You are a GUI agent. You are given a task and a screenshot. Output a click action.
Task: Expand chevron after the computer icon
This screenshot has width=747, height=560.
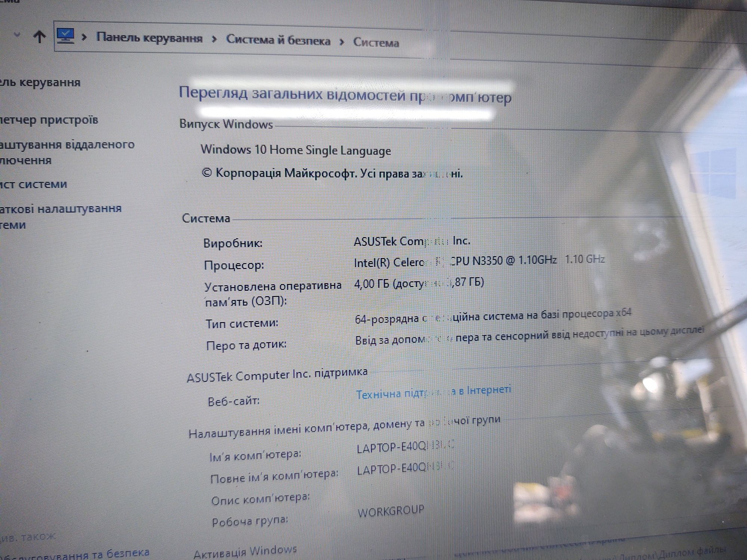84,37
